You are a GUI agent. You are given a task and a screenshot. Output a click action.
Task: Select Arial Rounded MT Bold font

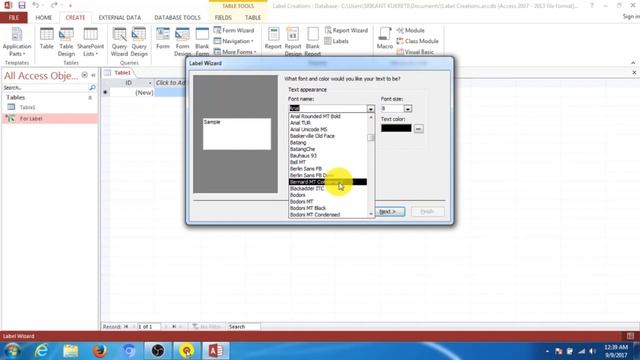pos(328,116)
